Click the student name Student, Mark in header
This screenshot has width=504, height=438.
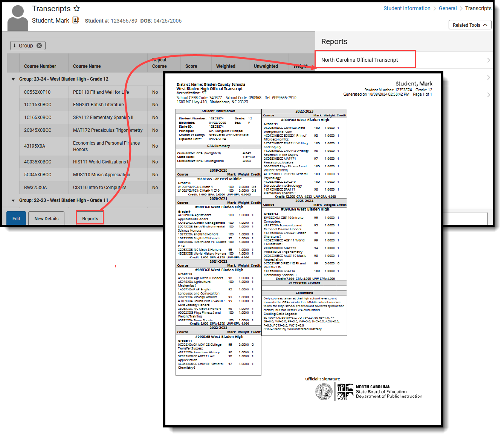coord(50,20)
